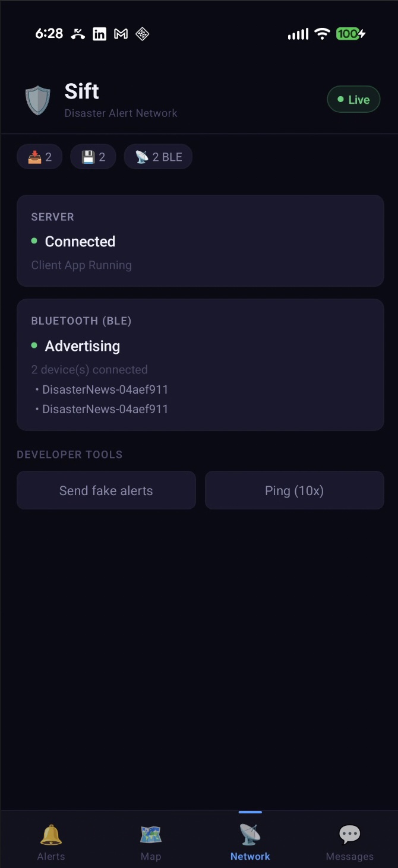Viewport: 398px width, 868px height.
Task: Tap the Gmail notification icon in status bar
Action: click(121, 34)
